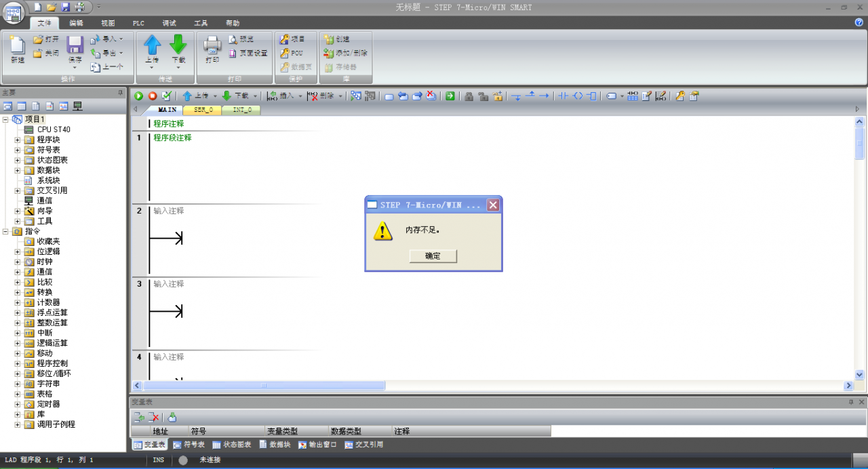Switch to the PLC ribbon tab
Viewport: 868px width, 469px height.
(x=138, y=22)
